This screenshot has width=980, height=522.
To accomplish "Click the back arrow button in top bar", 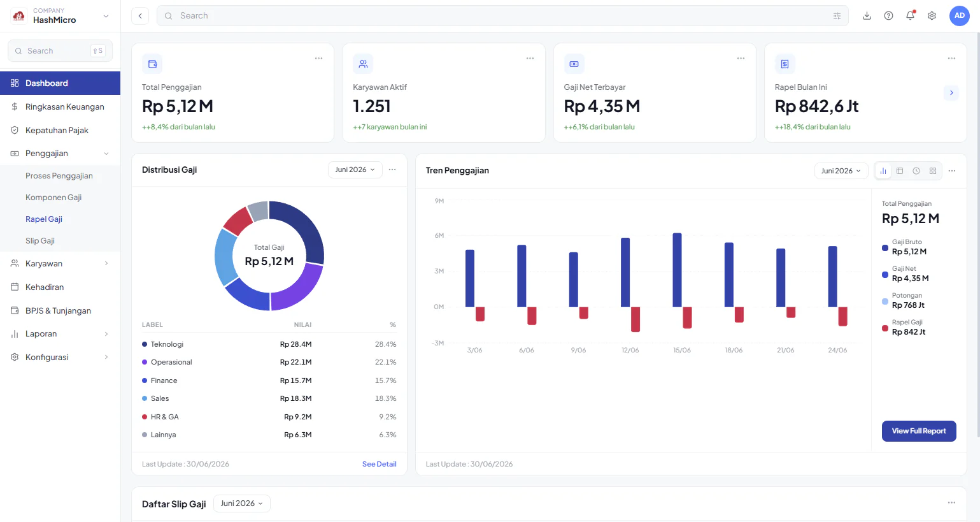I will pyautogui.click(x=140, y=16).
